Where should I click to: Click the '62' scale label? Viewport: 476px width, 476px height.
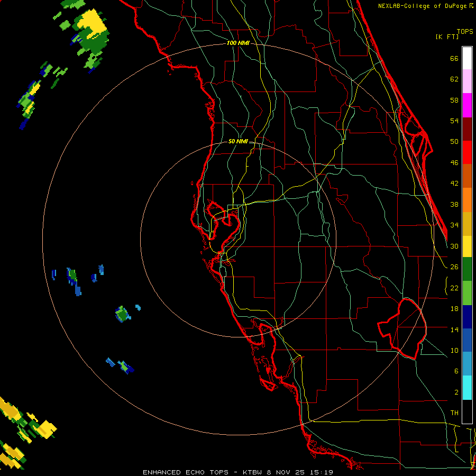(x=454, y=79)
